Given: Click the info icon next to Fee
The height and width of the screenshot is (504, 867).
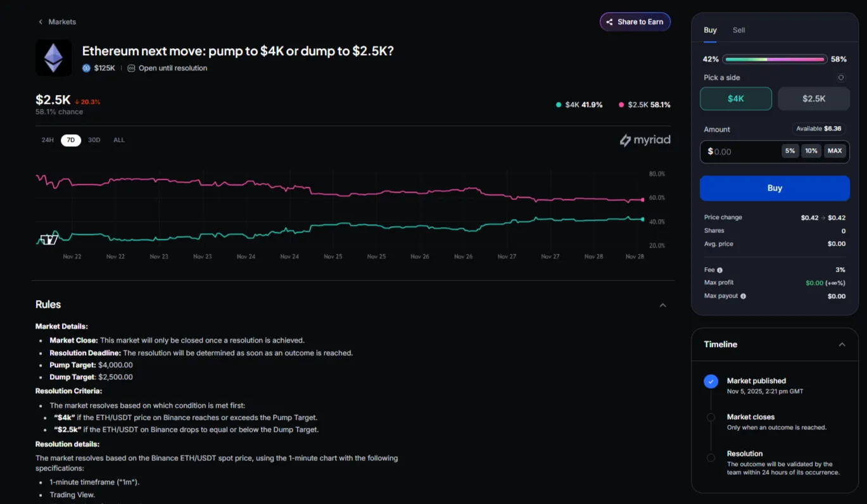Looking at the screenshot, I should coord(720,270).
